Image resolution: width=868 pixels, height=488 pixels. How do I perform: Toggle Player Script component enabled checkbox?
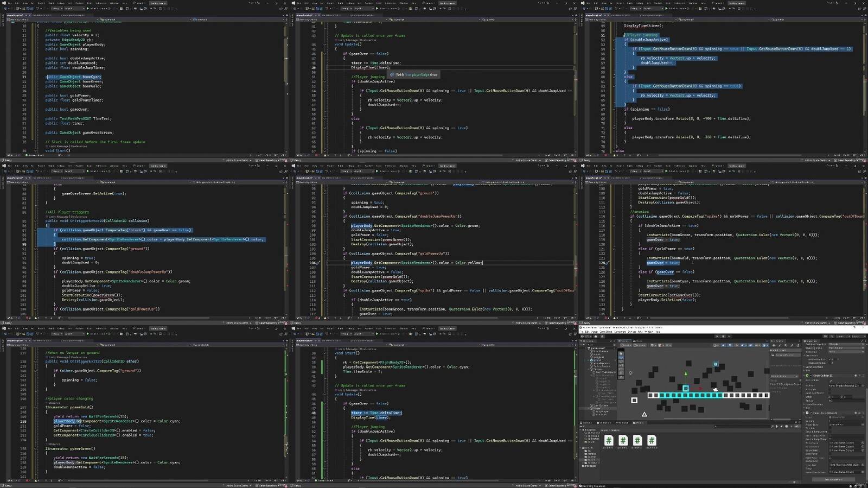[x=811, y=413]
